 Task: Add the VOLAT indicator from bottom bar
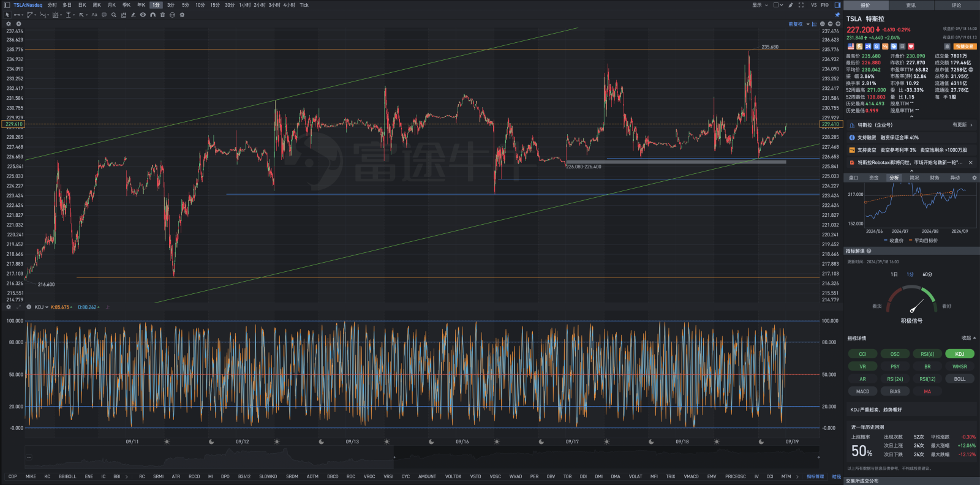pyautogui.click(x=635, y=476)
